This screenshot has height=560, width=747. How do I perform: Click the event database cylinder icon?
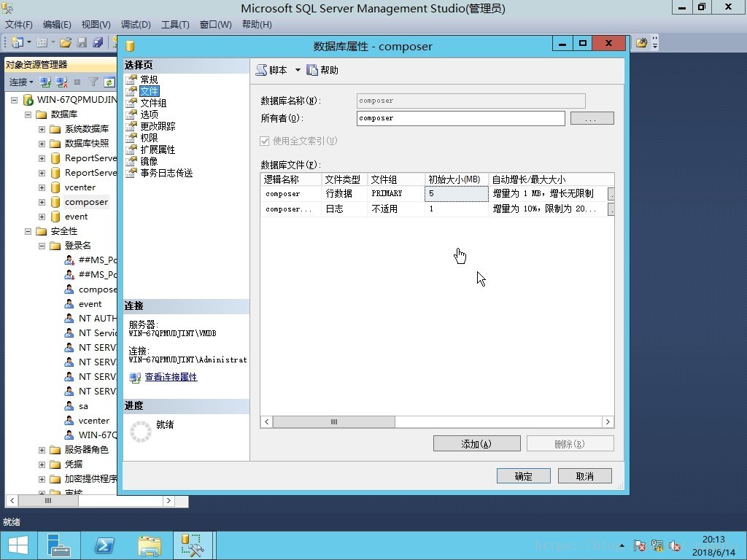(55, 217)
